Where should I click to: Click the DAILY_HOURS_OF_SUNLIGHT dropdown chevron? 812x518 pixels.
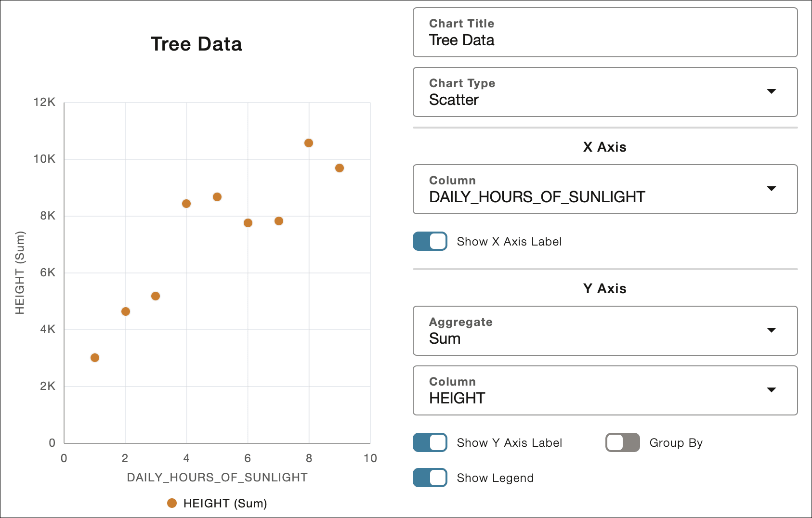[772, 189]
